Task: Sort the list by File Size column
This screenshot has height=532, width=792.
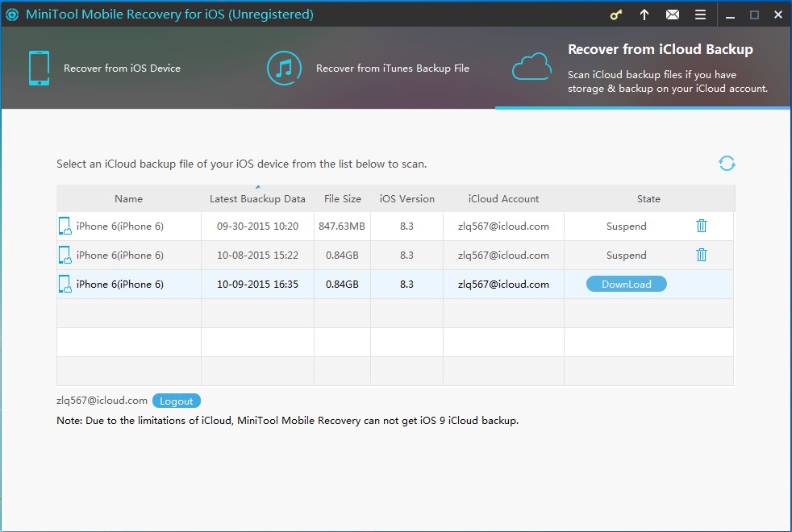Action: coord(343,199)
